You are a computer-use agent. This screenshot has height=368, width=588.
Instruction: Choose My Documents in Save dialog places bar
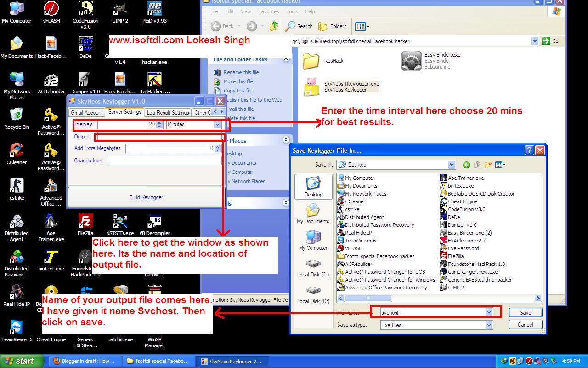click(313, 214)
